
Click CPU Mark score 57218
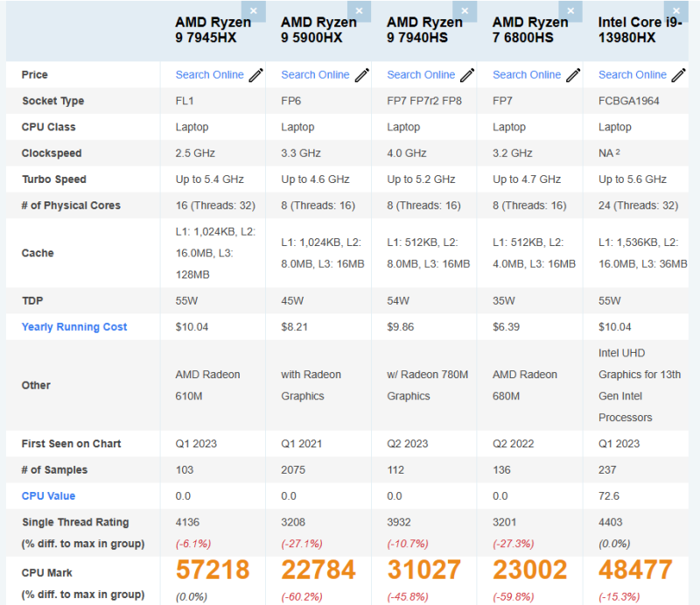click(213, 570)
